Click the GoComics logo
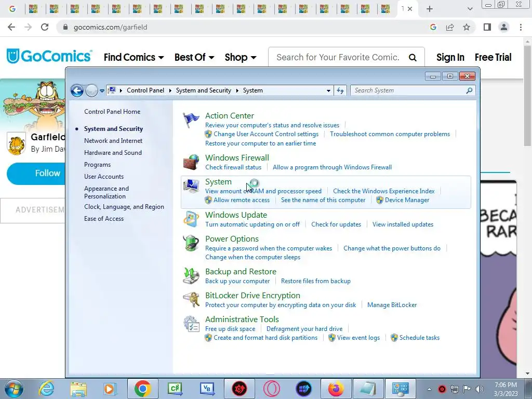Screen dimensions: 532x399 (x=49, y=56)
